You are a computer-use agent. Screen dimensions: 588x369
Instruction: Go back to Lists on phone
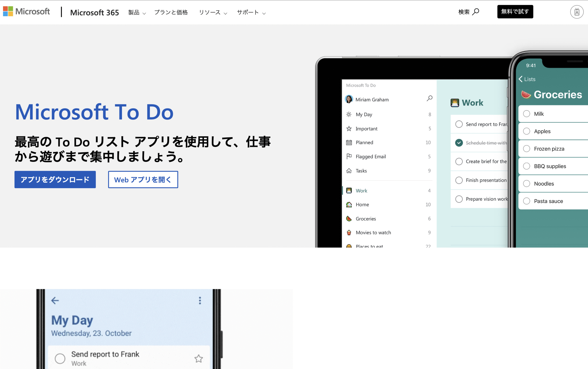[x=527, y=79]
